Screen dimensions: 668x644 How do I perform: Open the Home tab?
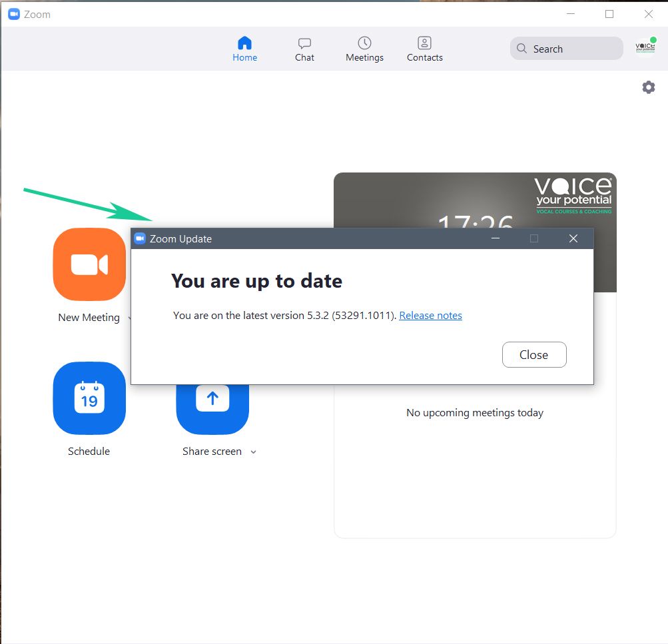pos(244,49)
